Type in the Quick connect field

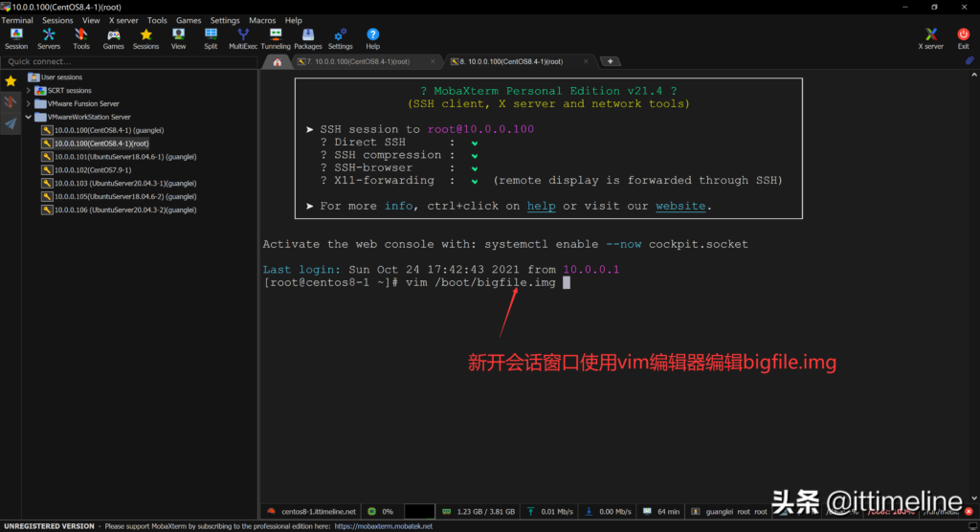point(124,61)
